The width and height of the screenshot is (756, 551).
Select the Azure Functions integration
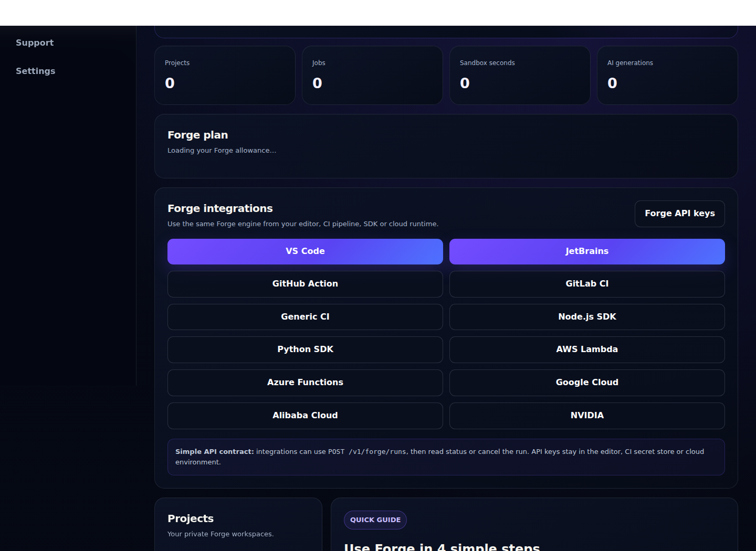click(305, 383)
